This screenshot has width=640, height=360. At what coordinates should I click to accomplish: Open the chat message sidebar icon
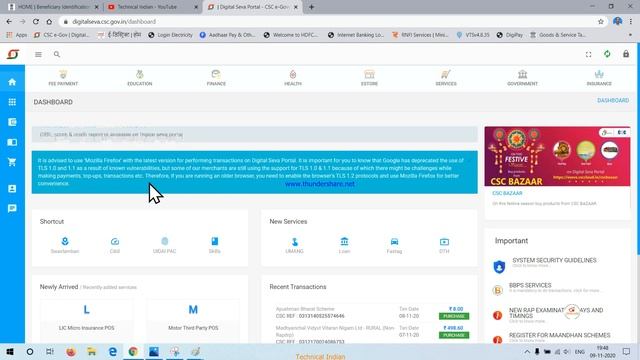[12, 209]
